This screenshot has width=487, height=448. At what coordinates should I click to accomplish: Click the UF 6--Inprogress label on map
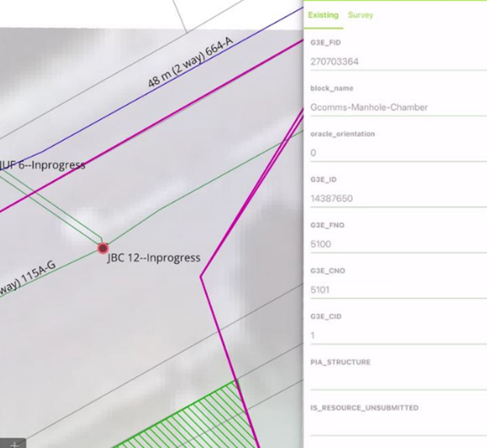[42, 165]
